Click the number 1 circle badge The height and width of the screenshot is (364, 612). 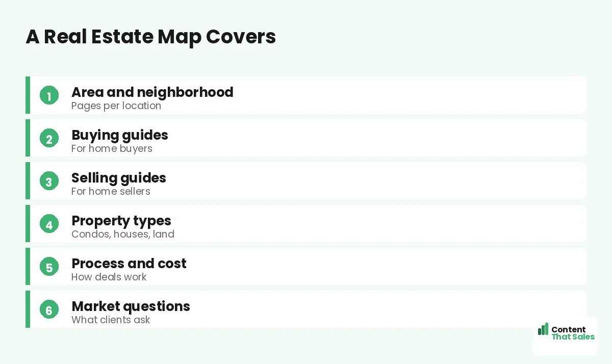(x=49, y=95)
